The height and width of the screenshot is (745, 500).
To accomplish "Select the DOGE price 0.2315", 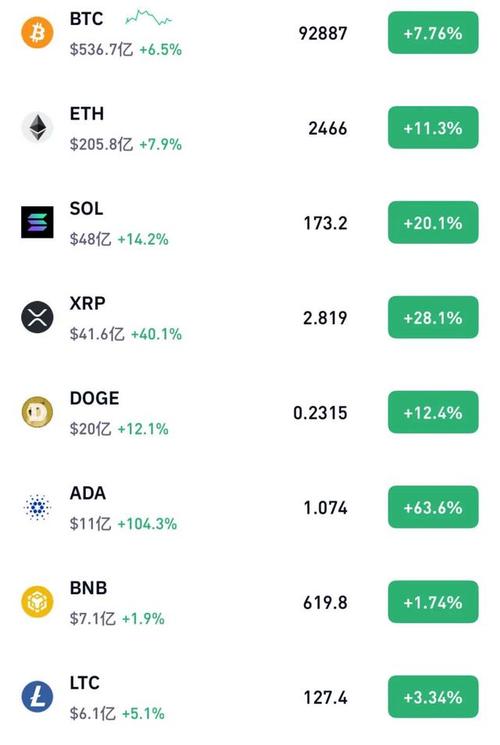I will (x=320, y=412).
